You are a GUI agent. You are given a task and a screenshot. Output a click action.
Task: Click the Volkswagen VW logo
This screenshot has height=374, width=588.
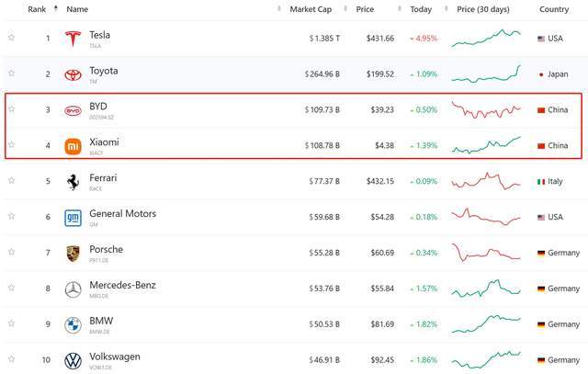coord(73,361)
